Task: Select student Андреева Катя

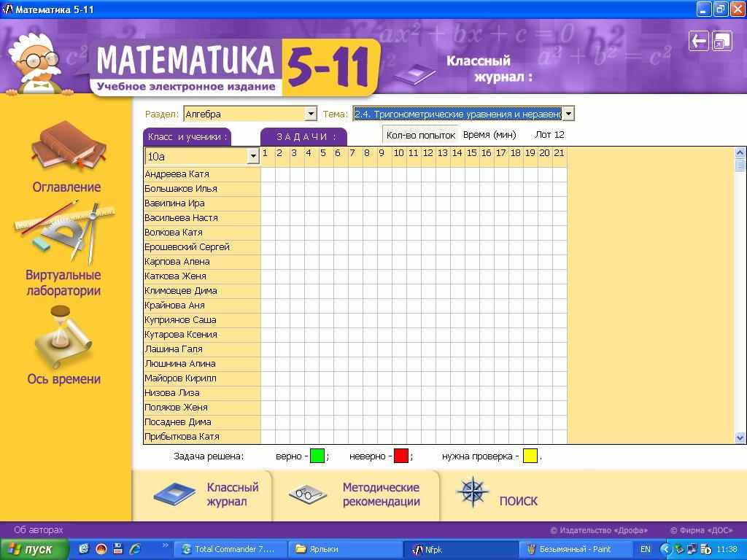Action: pos(202,174)
